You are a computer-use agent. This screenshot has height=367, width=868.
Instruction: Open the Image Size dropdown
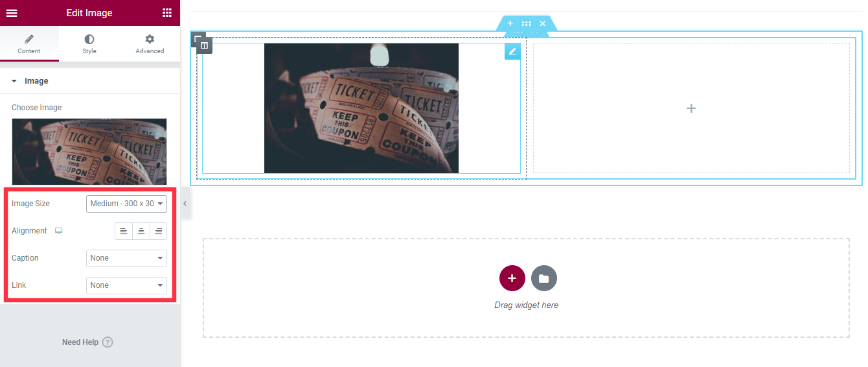[126, 204]
